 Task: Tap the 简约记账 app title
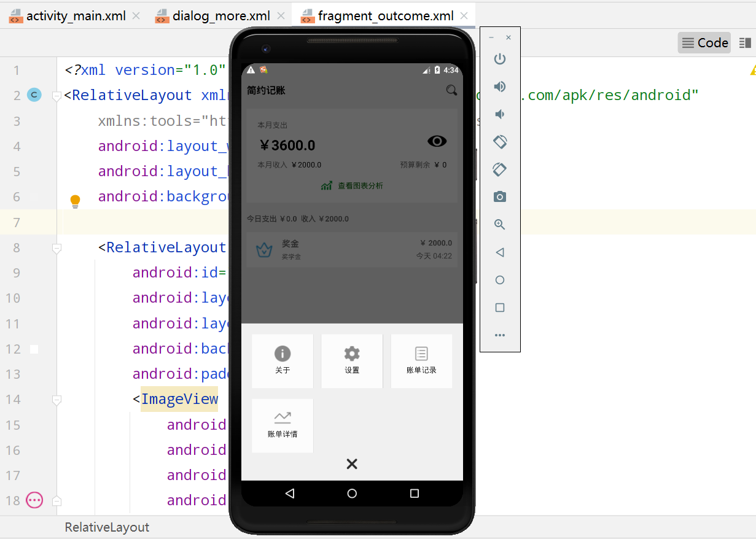coord(266,90)
